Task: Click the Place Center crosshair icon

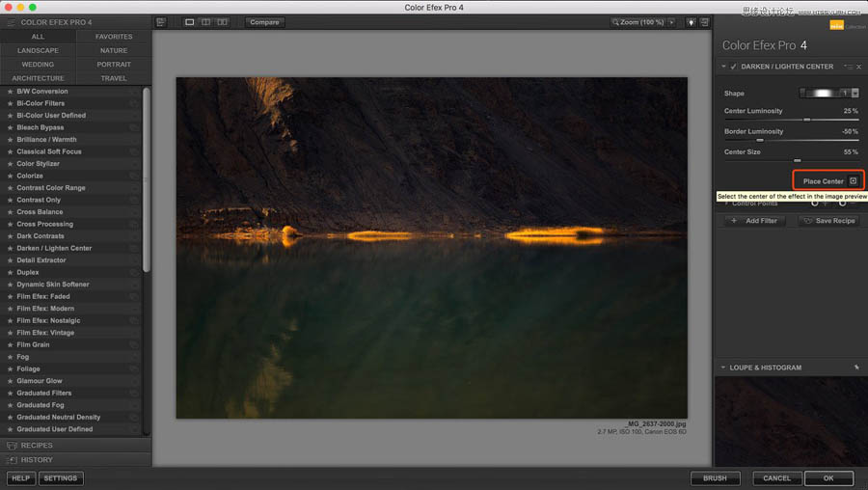Action: pos(853,181)
